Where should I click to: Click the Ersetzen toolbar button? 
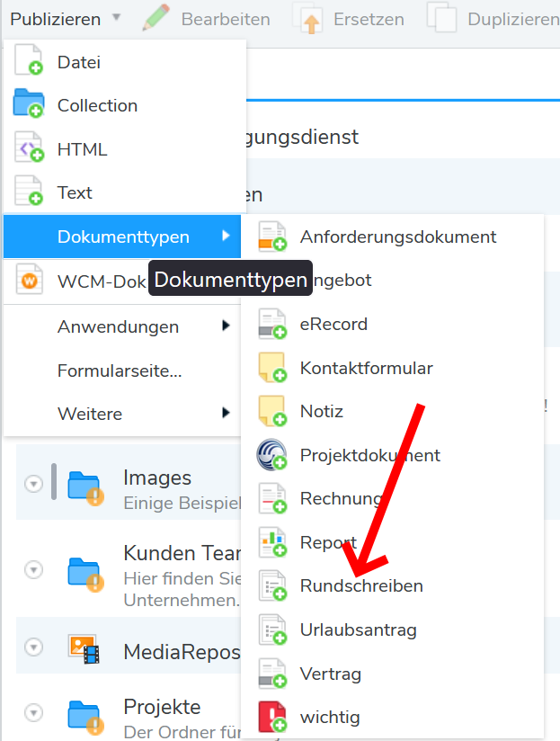point(348,19)
